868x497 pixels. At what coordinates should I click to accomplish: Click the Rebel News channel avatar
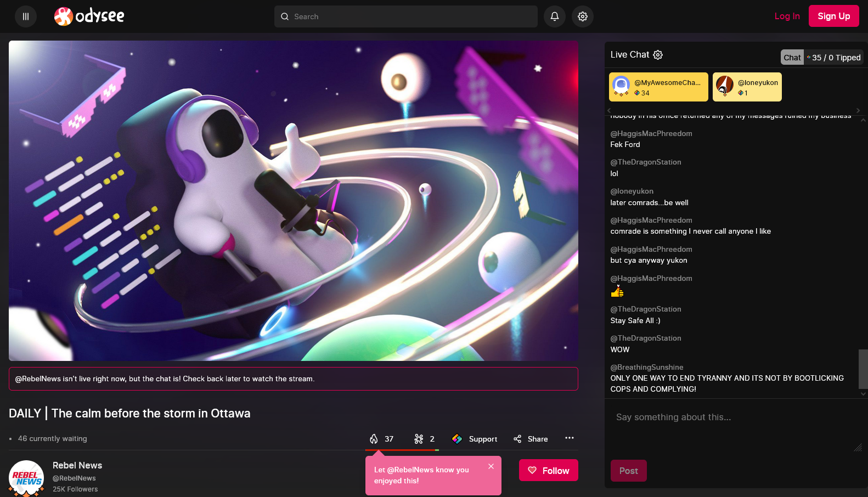(26, 478)
